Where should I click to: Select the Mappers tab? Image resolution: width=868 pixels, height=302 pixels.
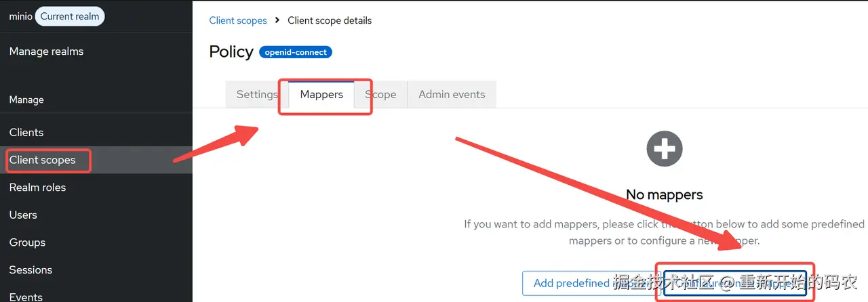pos(321,94)
